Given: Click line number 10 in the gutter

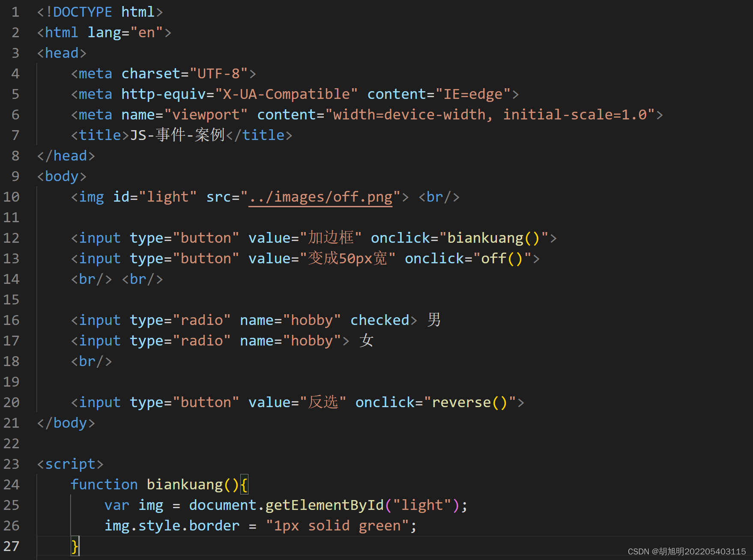Looking at the screenshot, I should [12, 197].
